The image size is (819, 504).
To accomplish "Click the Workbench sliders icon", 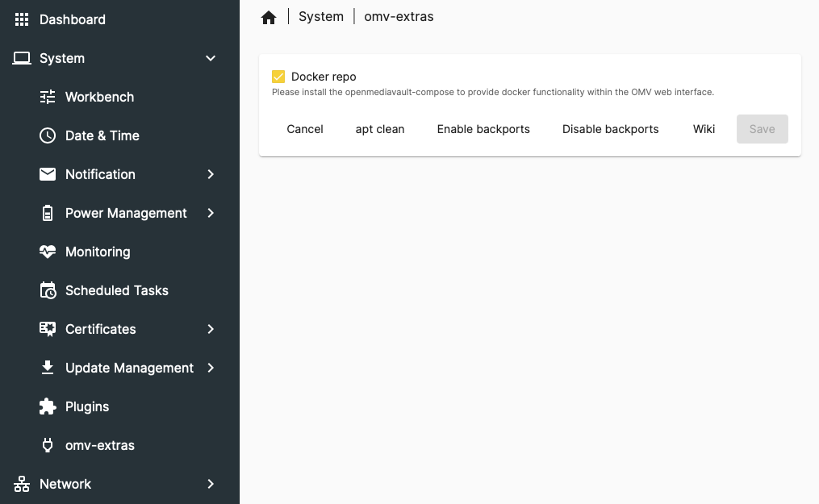I will coord(48,97).
